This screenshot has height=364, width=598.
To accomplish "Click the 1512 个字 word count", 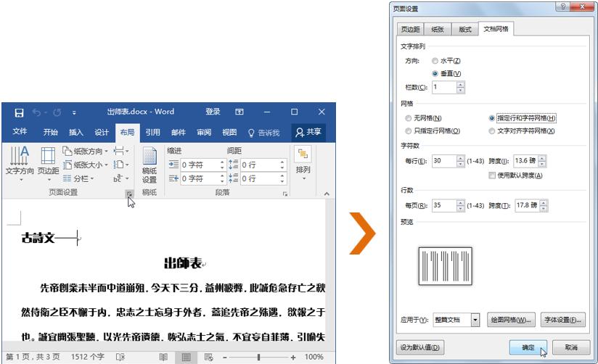I will [87, 357].
